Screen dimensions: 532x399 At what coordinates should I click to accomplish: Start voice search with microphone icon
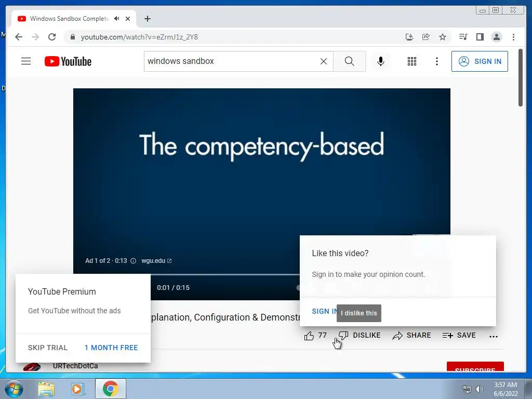(381, 61)
